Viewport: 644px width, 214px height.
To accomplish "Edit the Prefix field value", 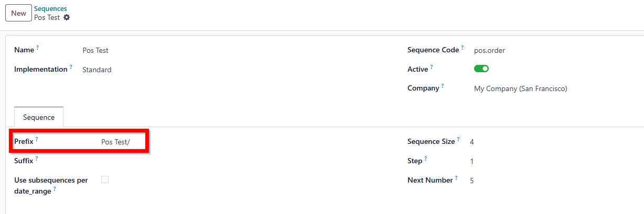I will click(115, 142).
